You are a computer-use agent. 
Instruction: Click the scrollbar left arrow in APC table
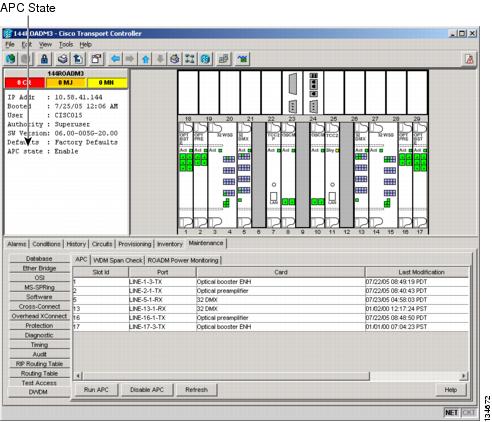click(78, 376)
